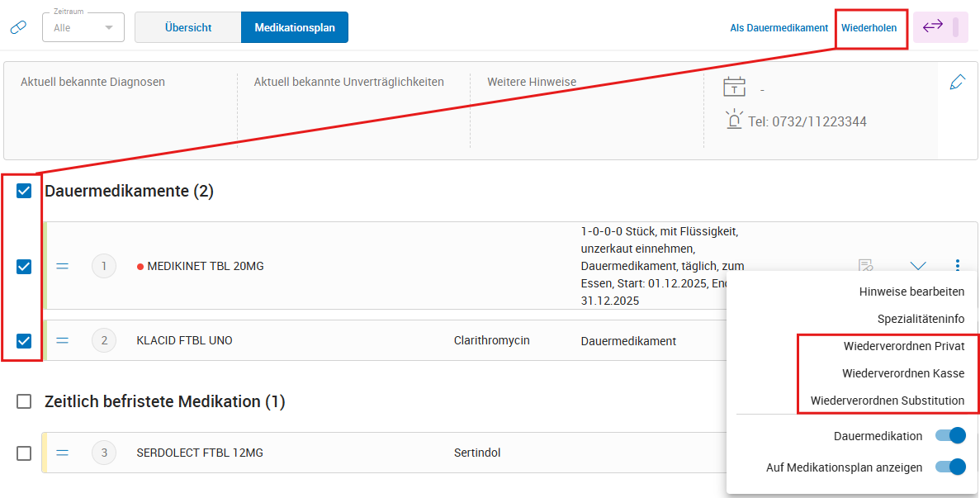Click the calendar icon in the info panel
Image resolution: width=980 pixels, height=498 pixels.
click(734, 88)
